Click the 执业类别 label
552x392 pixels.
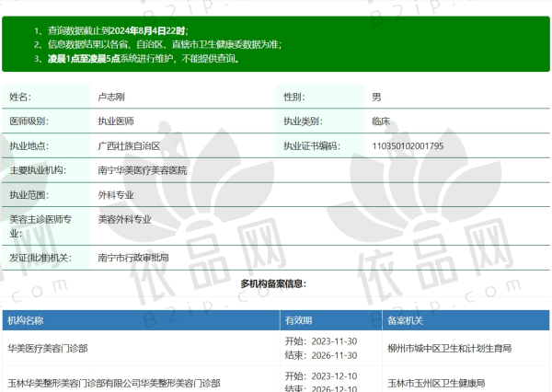(303, 121)
